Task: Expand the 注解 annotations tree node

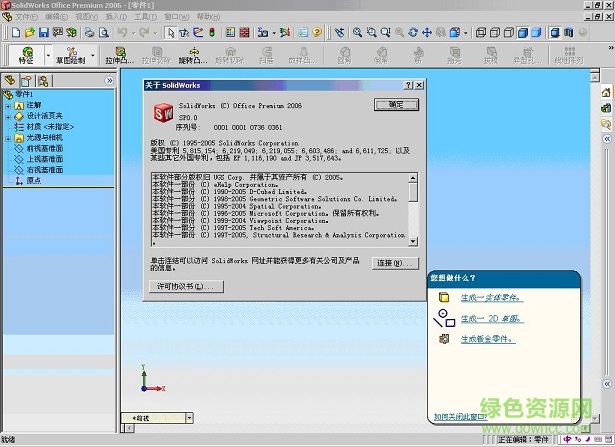Action: [8, 106]
